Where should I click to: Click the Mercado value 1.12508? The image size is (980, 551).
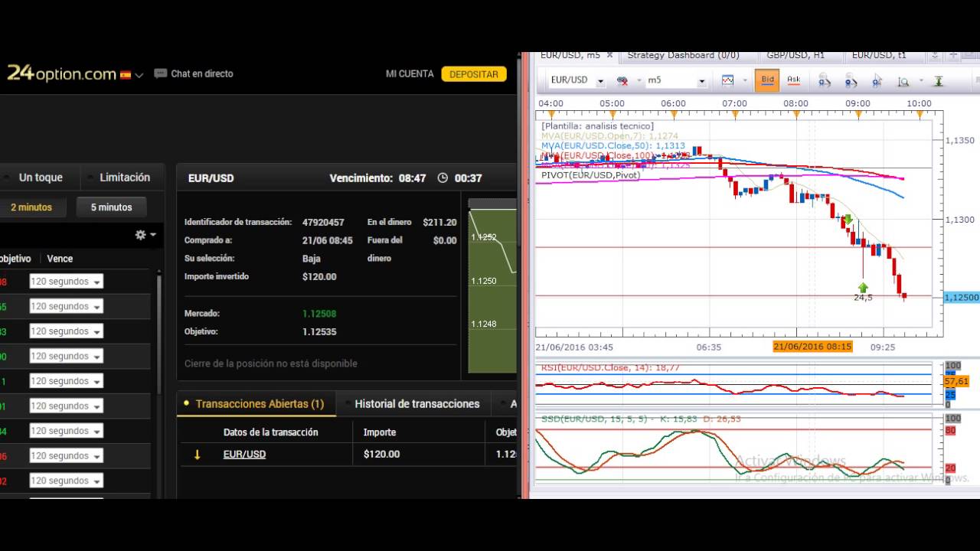pos(319,314)
